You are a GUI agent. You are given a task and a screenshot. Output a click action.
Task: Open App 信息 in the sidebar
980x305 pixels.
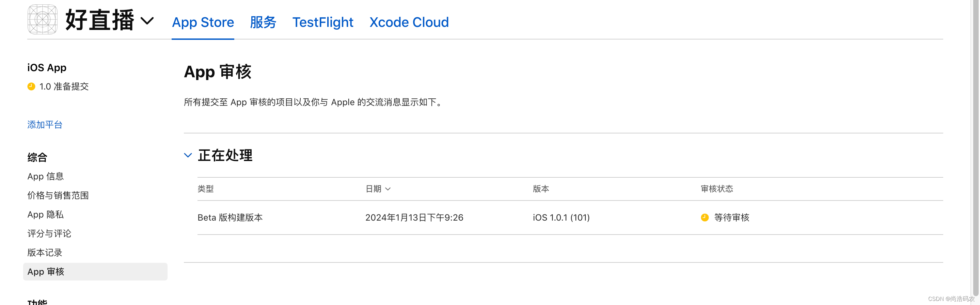(45, 176)
